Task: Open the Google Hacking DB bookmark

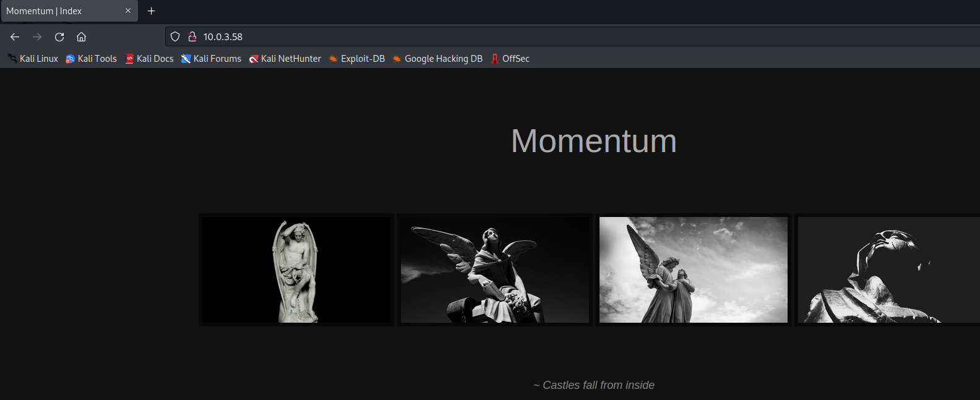Action: click(x=438, y=59)
